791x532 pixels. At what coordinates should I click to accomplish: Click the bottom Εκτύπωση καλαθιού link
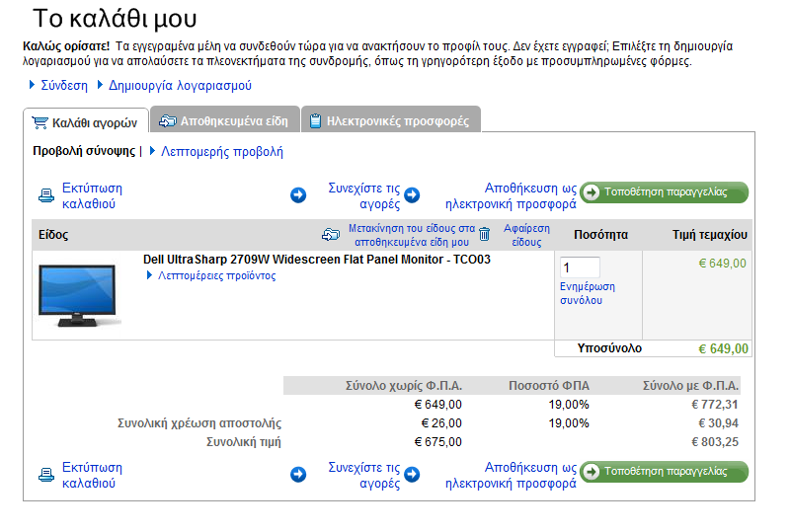click(x=92, y=475)
